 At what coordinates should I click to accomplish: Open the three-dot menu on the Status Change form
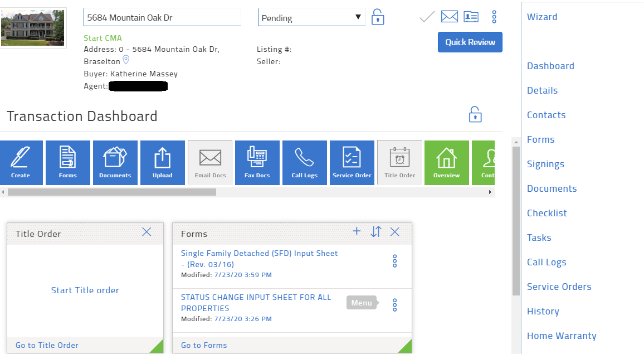(394, 304)
